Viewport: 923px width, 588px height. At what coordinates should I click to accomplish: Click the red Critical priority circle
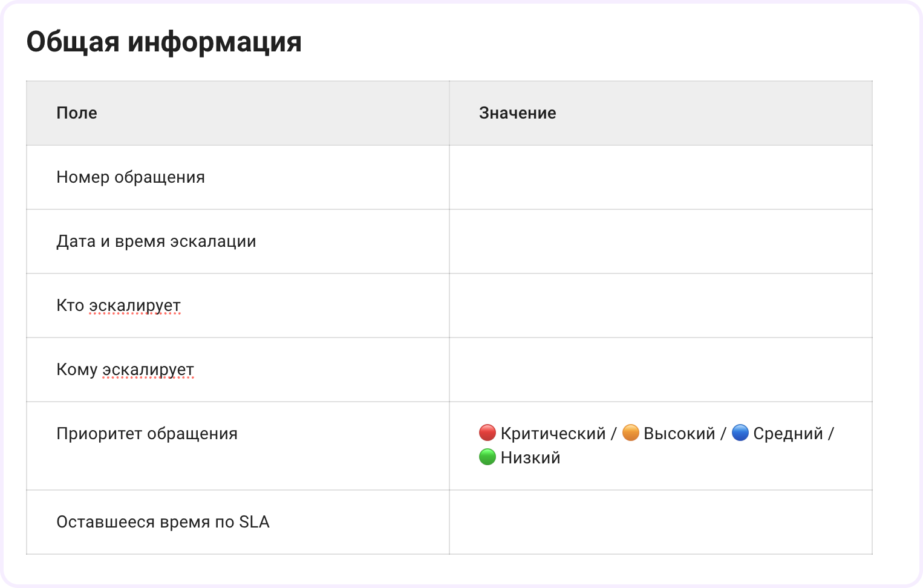488,433
